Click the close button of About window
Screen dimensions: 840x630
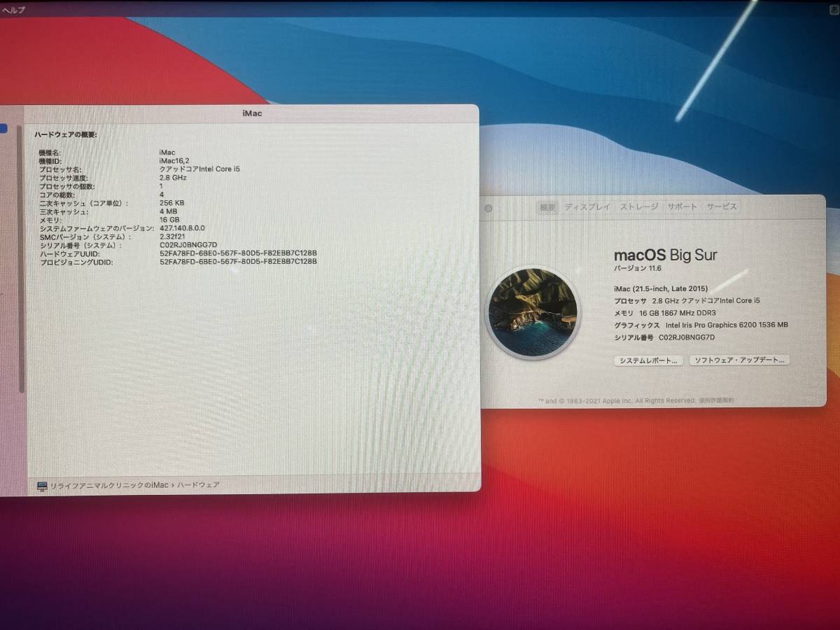pyautogui.click(x=489, y=208)
